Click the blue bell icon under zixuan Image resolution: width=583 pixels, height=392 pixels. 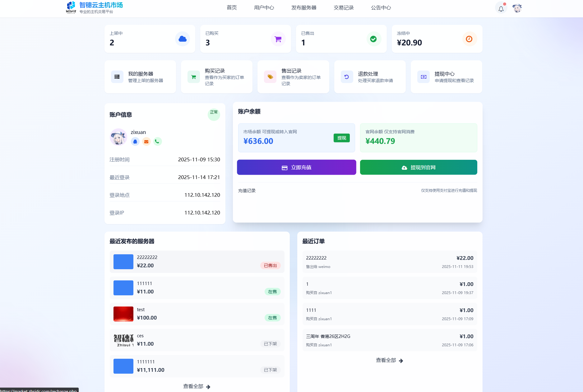click(135, 142)
